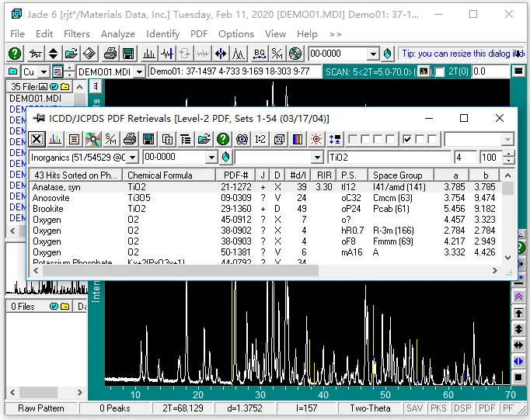Expand the Inorganics subfile dropdown
530x420 pixels.
tap(132, 158)
